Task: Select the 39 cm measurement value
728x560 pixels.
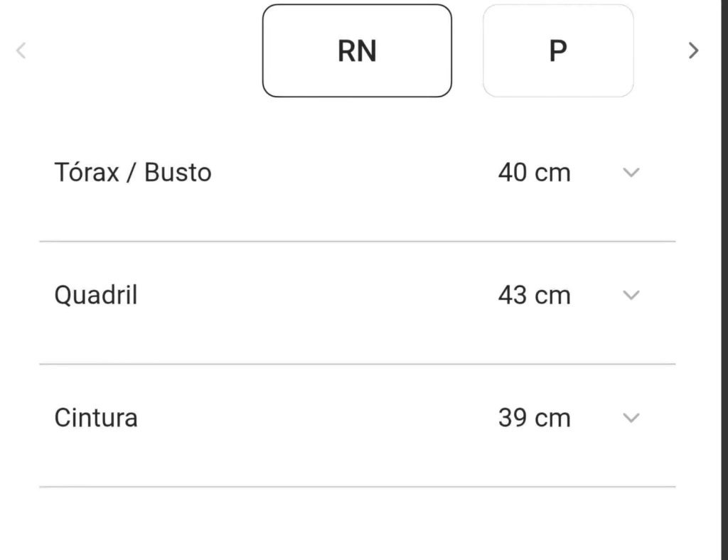Action: (x=535, y=418)
